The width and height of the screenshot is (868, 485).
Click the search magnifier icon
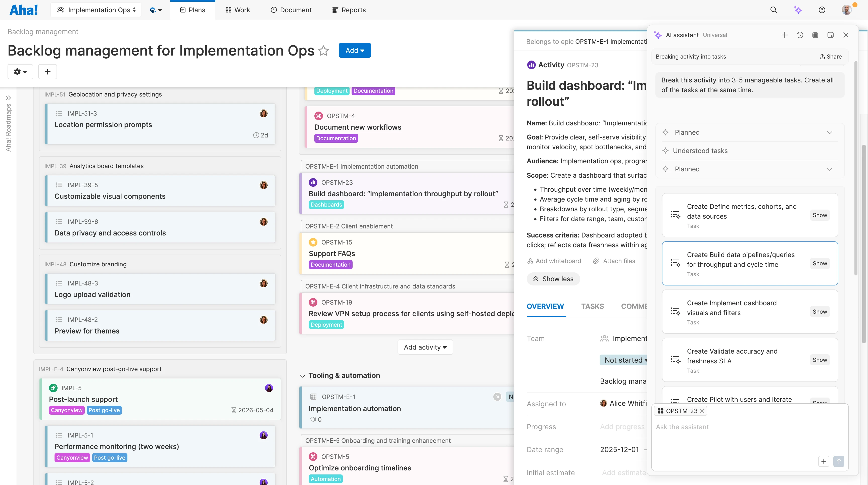coord(773,10)
